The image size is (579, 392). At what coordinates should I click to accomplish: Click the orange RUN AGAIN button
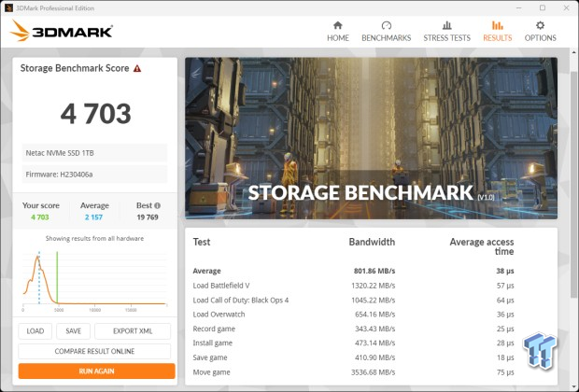[96, 371]
